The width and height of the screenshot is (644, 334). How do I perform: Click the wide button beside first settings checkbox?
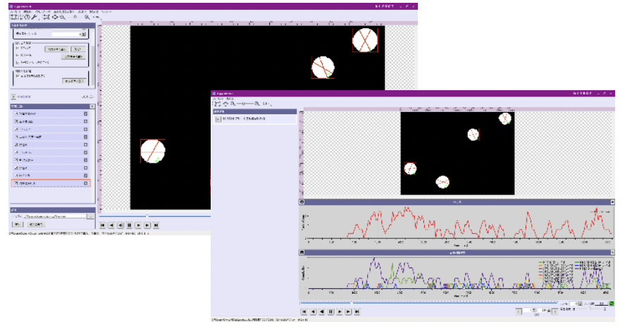tap(56, 49)
